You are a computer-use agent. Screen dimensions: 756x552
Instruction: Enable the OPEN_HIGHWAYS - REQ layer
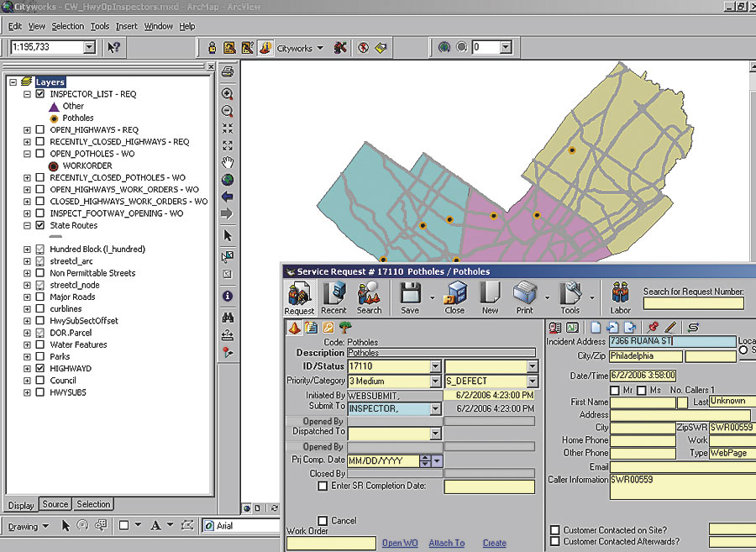[x=40, y=129]
